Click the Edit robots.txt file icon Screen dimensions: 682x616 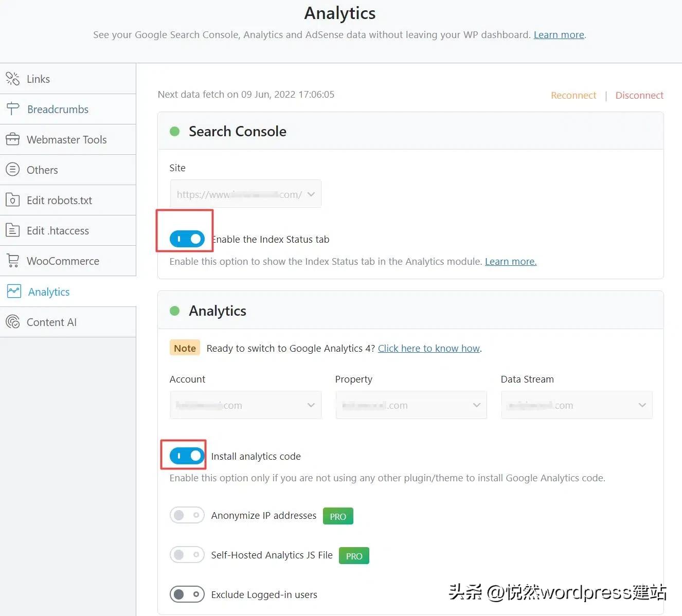(x=13, y=200)
